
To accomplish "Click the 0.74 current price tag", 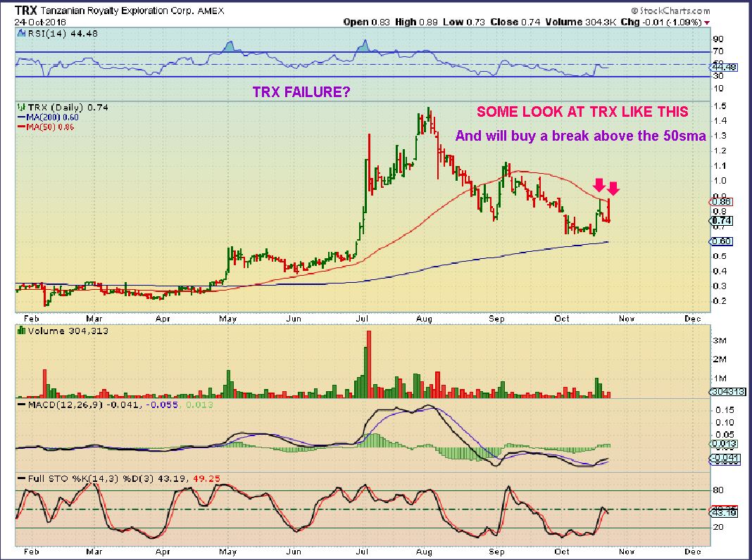I will [x=721, y=220].
